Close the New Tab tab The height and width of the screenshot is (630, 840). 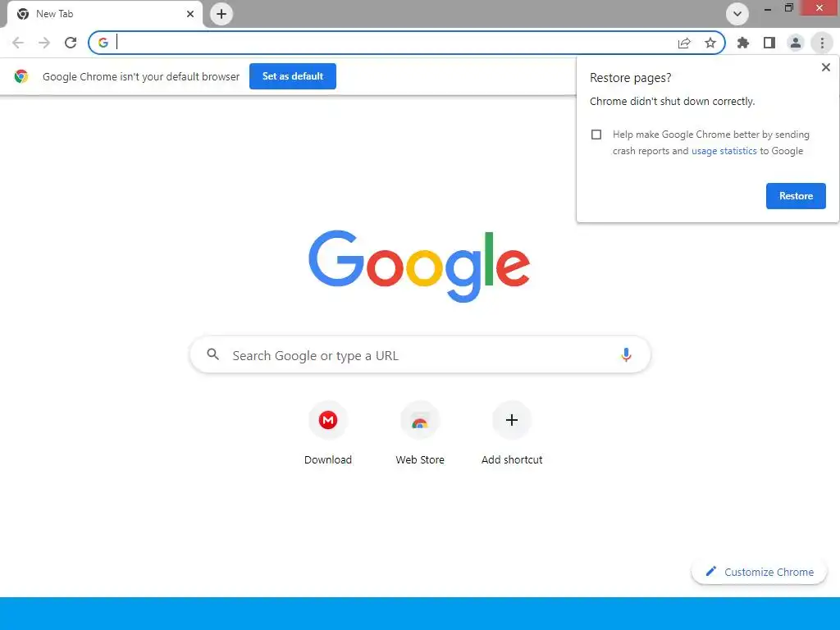(x=190, y=14)
